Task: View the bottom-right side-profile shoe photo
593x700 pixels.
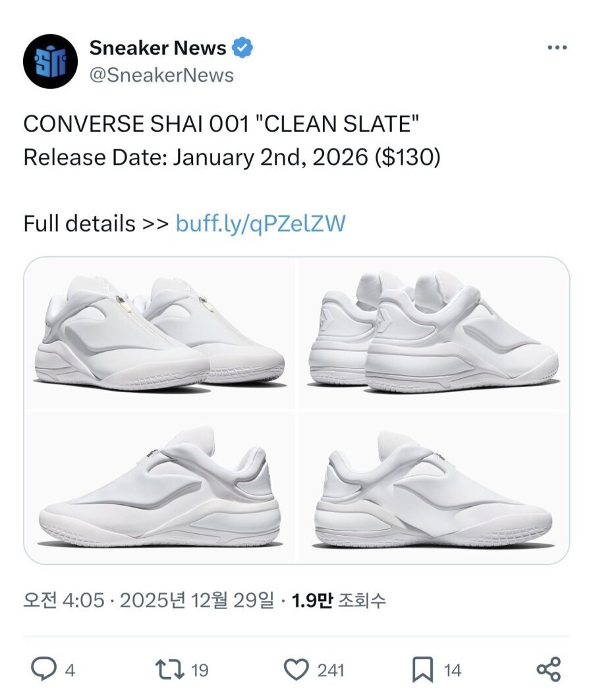Action: click(x=434, y=488)
